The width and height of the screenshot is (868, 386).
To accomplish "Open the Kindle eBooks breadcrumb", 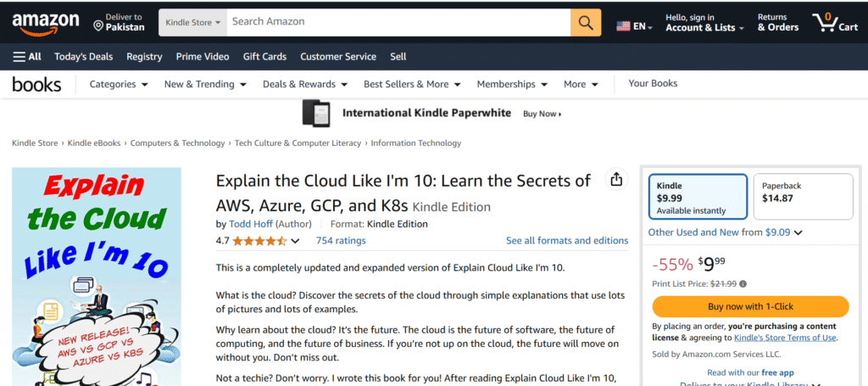I will (x=94, y=143).
